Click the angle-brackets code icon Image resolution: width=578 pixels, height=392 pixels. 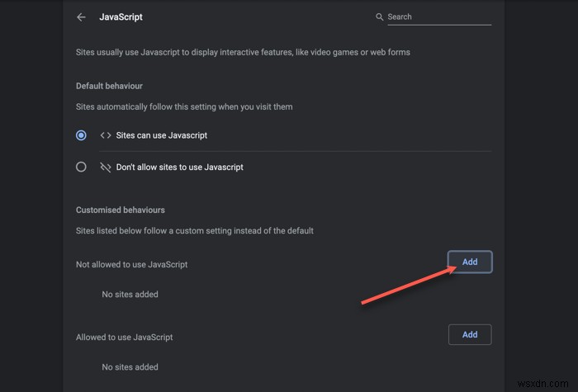coord(106,135)
